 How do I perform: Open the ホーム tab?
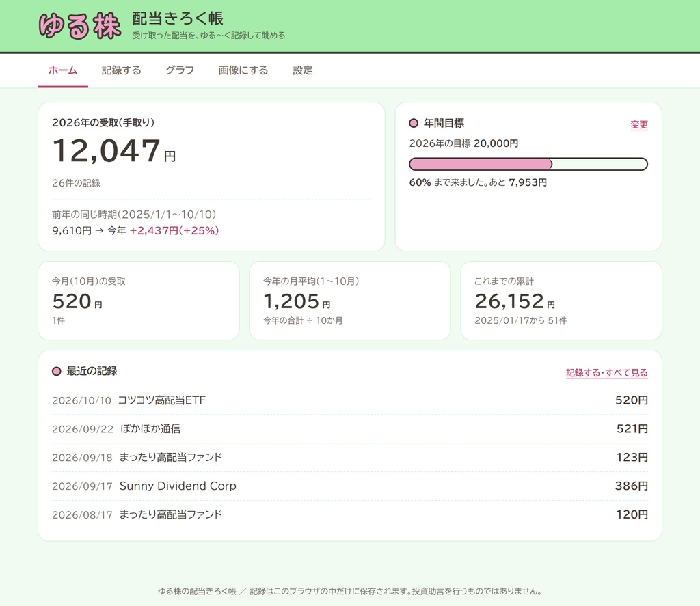pos(63,70)
